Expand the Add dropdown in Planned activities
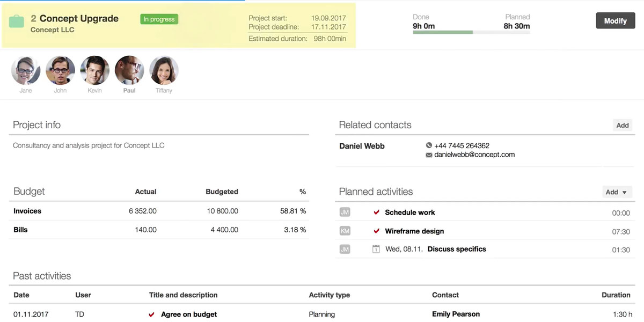 [616, 192]
